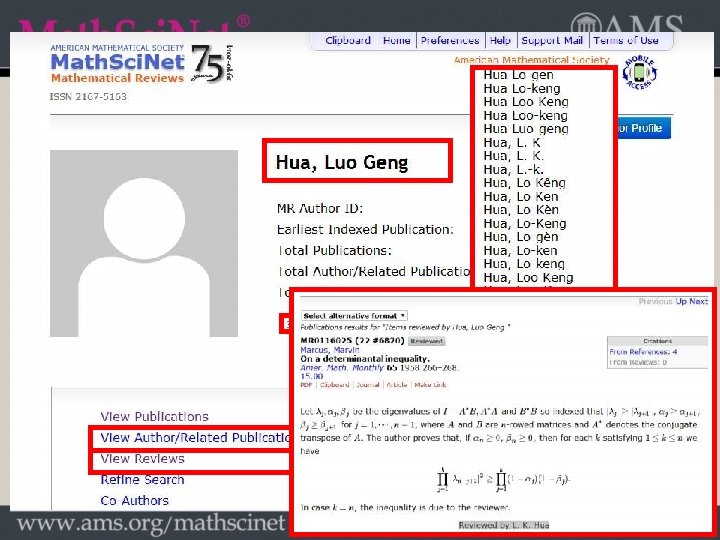Viewport: 720px width, 540px height.
Task: Click the 75 years anniversary emblem
Action: 211,63
